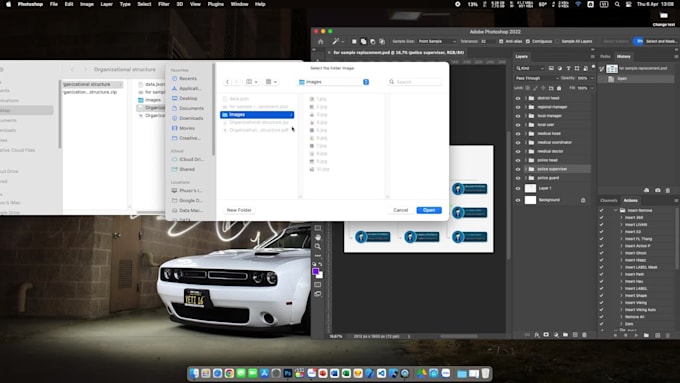Select the Hand tool in Photoshop toolbar
This screenshot has height=383, width=680.
[x=318, y=237]
